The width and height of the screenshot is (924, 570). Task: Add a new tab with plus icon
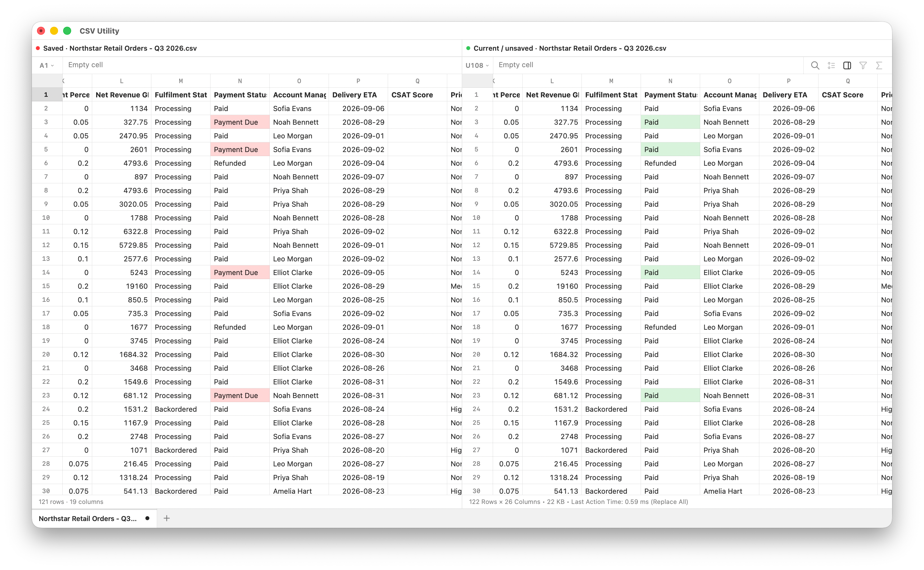[166, 518]
